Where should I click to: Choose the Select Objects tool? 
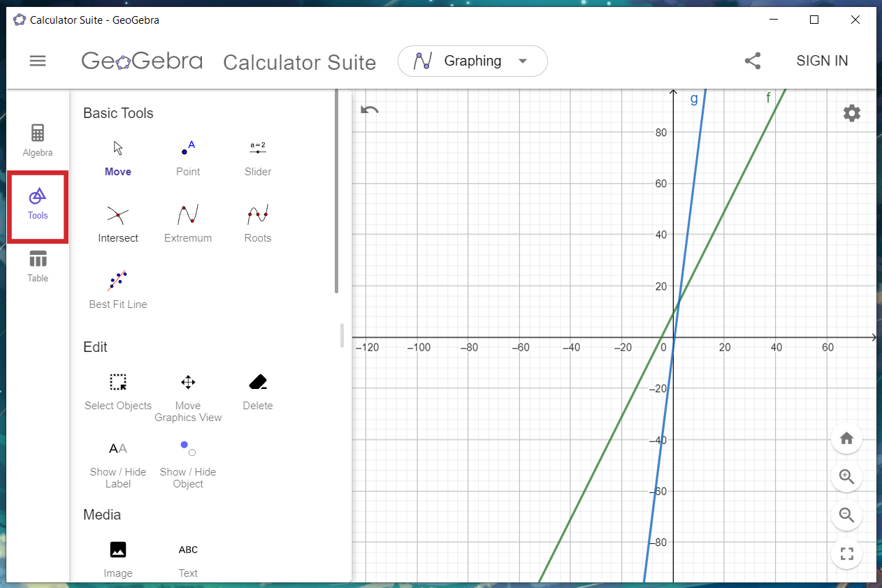point(118,392)
